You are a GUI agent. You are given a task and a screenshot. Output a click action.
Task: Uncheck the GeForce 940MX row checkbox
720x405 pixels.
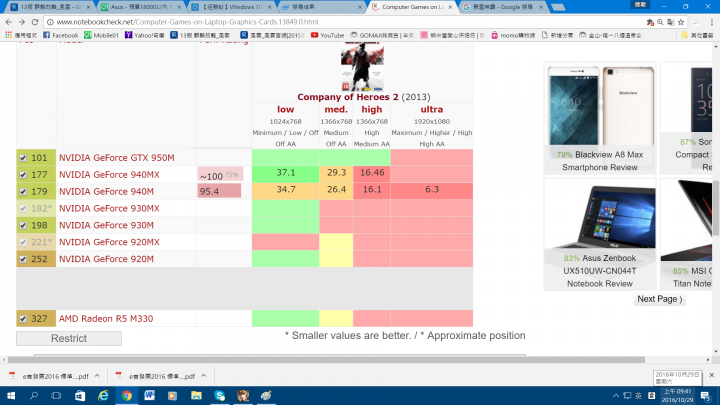pyautogui.click(x=23, y=175)
